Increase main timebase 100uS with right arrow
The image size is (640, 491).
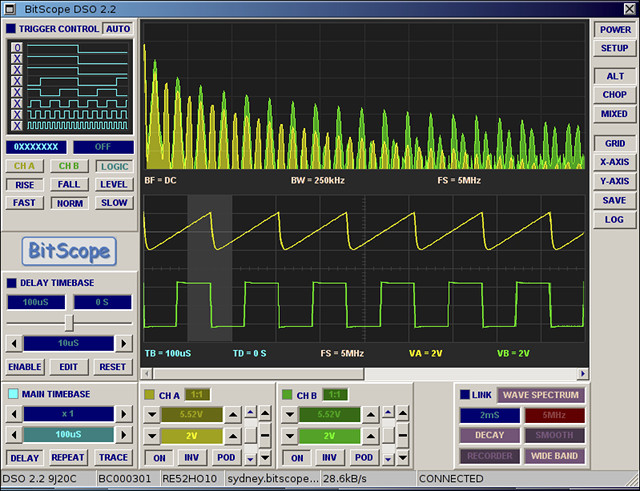123,434
